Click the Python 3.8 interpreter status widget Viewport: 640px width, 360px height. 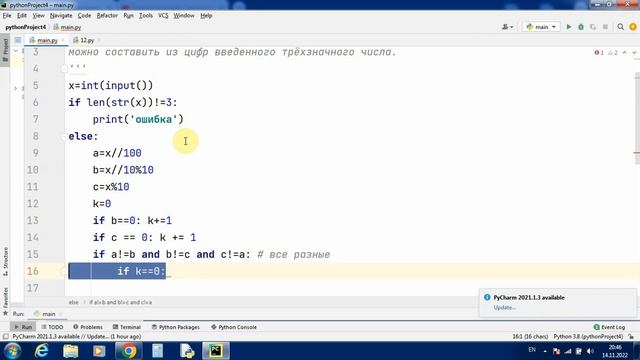coord(588,337)
